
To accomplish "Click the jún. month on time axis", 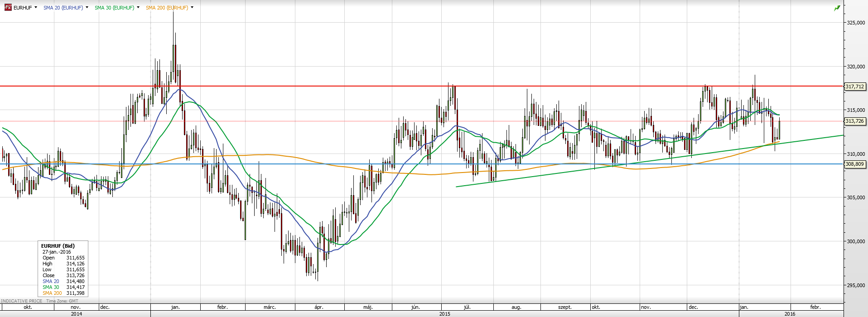I will tap(415, 307).
